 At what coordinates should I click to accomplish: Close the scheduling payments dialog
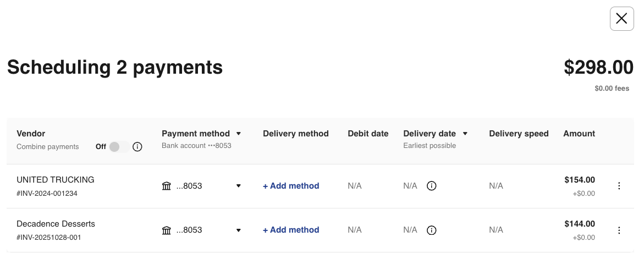pos(621,19)
